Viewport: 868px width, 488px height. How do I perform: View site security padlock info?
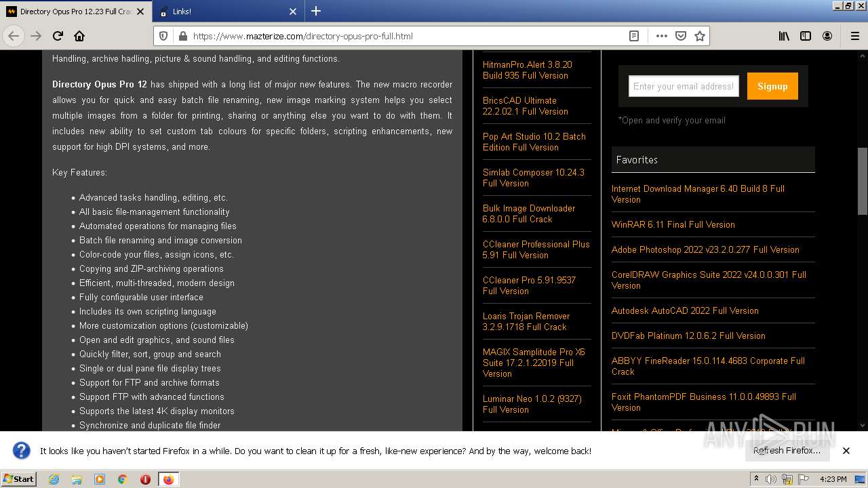pos(182,36)
